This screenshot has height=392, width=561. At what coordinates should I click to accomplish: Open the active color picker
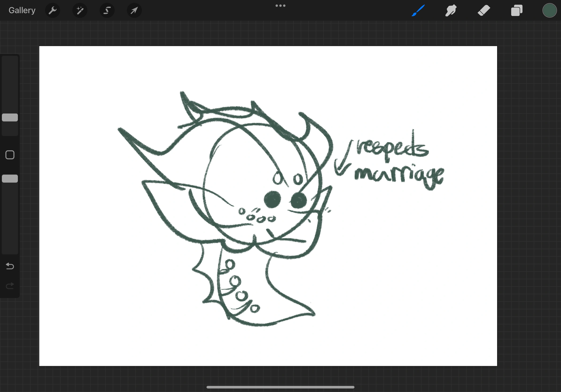549,10
